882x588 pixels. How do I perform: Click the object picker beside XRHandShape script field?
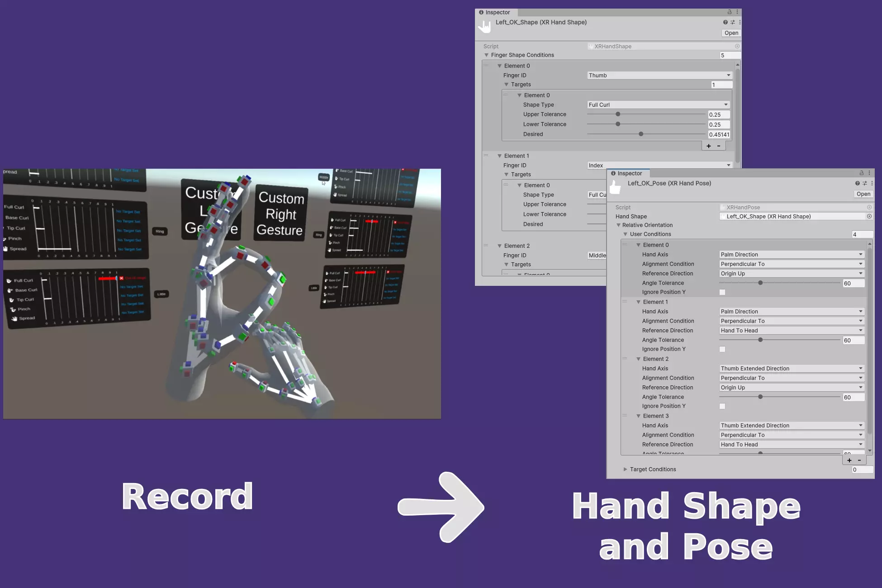click(x=737, y=46)
